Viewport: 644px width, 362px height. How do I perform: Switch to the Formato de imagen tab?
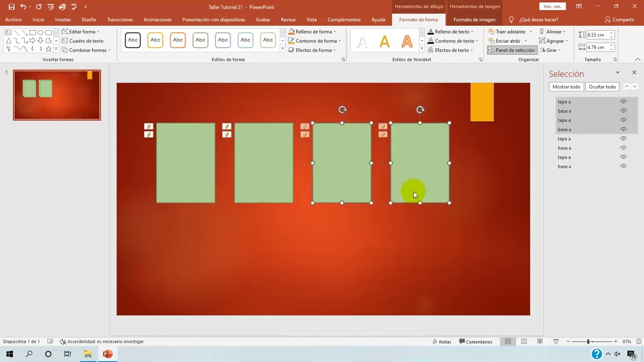[474, 20]
